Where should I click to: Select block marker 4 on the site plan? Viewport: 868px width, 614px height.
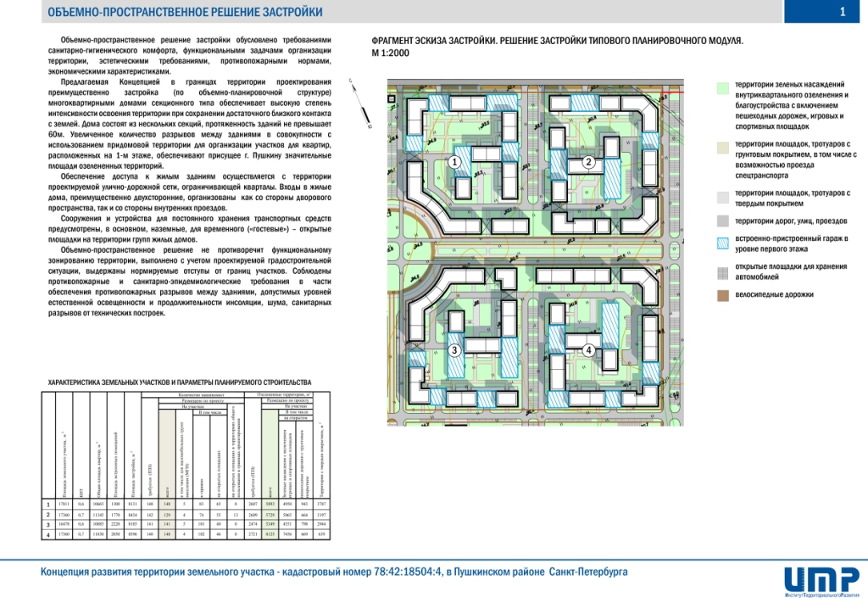click(x=588, y=350)
